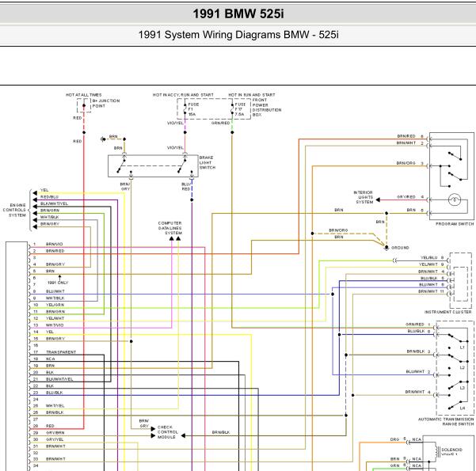476x471 pixels.
Task: Click the 'COMPUTER DATA LINES SYSTEM' label
Action: pyautogui.click(x=170, y=228)
